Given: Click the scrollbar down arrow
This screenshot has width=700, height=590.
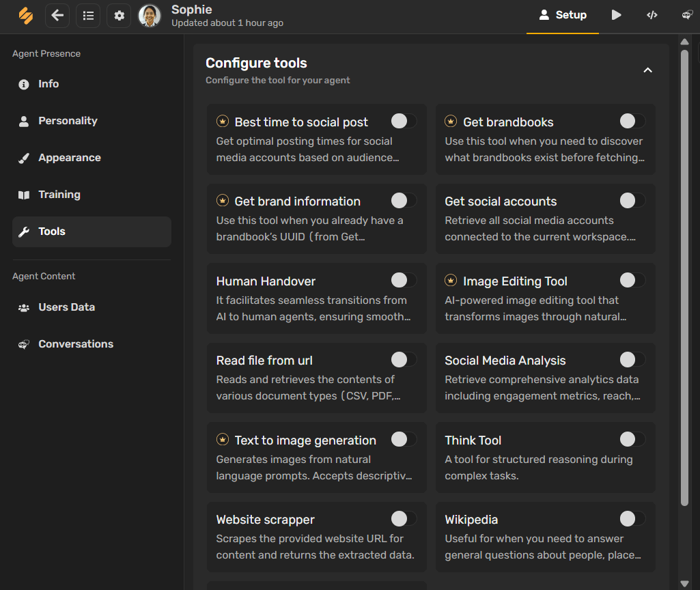Looking at the screenshot, I should (x=684, y=583).
